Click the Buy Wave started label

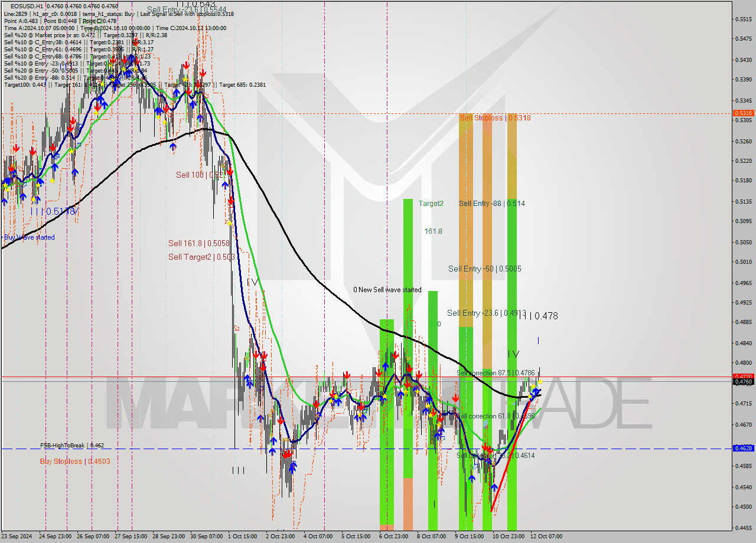pyautogui.click(x=30, y=237)
